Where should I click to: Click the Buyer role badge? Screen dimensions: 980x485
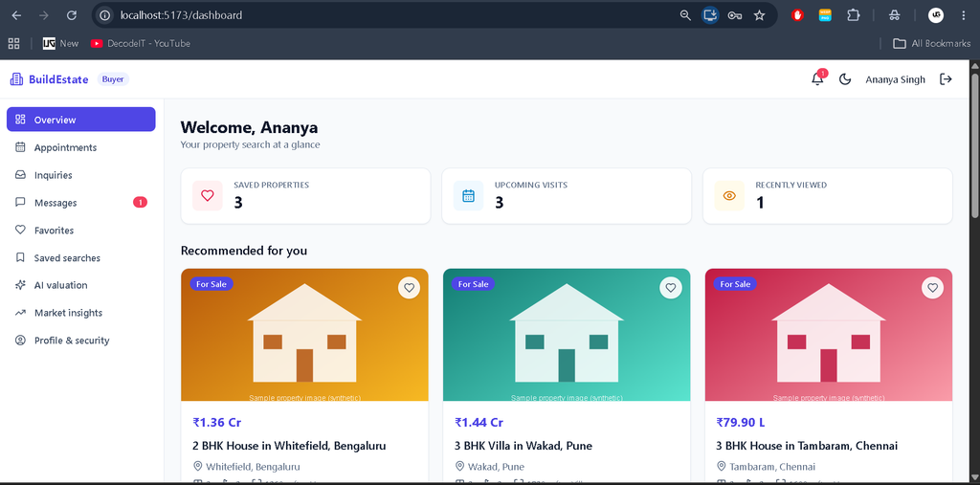coord(113,79)
